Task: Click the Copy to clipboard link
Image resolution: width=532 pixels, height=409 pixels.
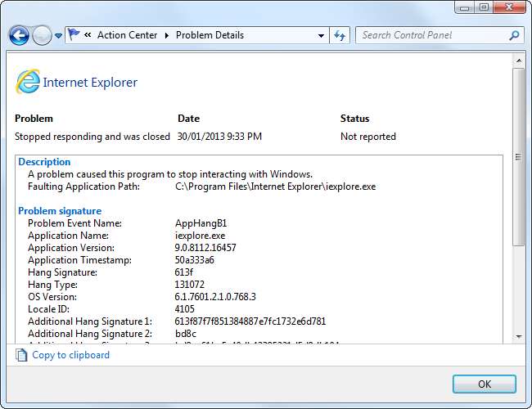Action: (70, 355)
